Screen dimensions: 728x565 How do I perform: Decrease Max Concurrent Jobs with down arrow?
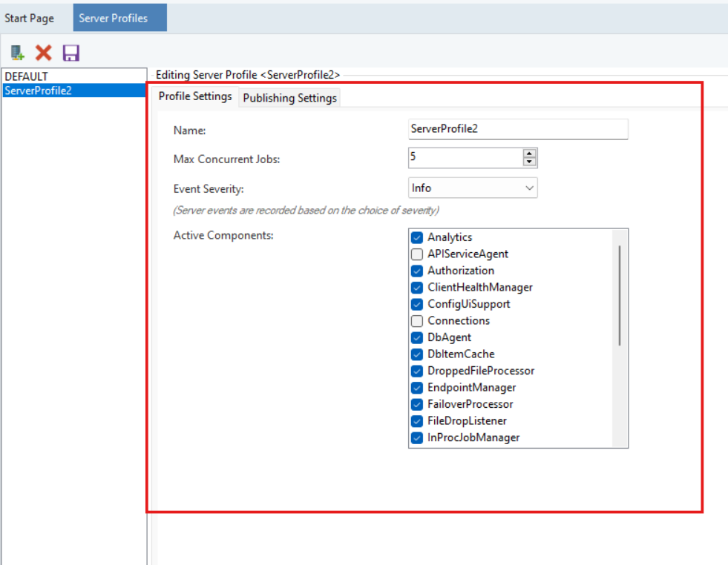coord(529,162)
